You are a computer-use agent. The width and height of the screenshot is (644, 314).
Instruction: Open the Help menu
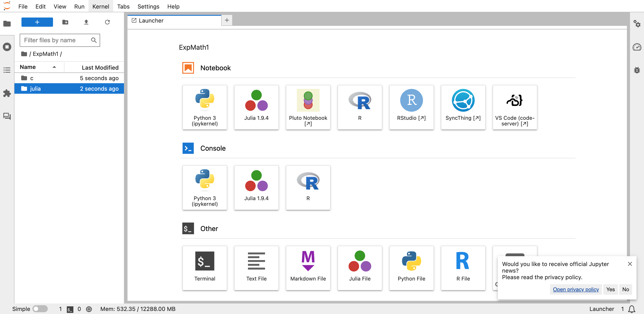point(173,6)
